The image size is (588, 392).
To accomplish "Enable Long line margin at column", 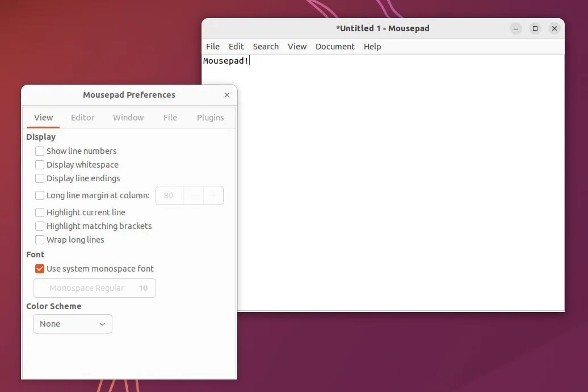I will pyautogui.click(x=40, y=195).
